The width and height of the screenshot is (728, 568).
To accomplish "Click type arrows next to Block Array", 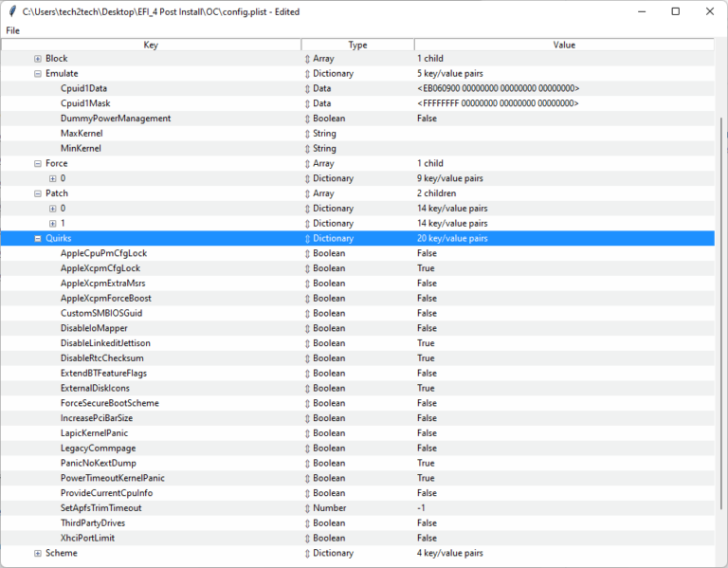I will [307, 59].
